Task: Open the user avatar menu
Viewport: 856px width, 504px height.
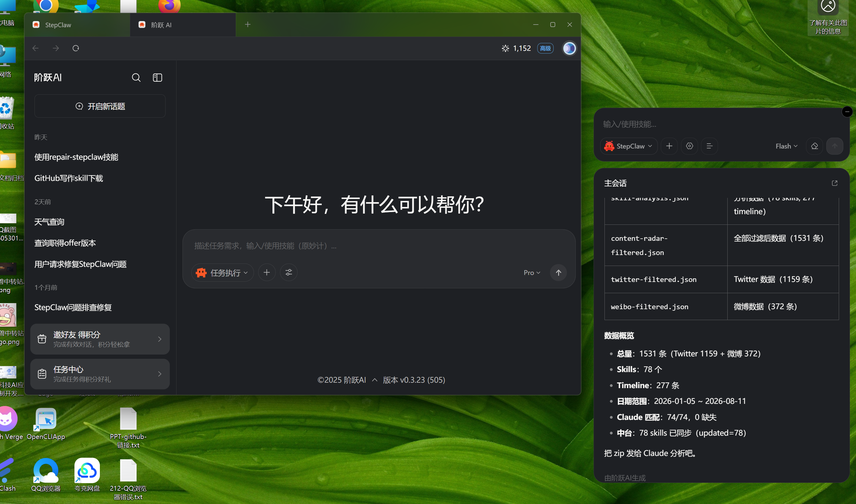Action: [569, 48]
